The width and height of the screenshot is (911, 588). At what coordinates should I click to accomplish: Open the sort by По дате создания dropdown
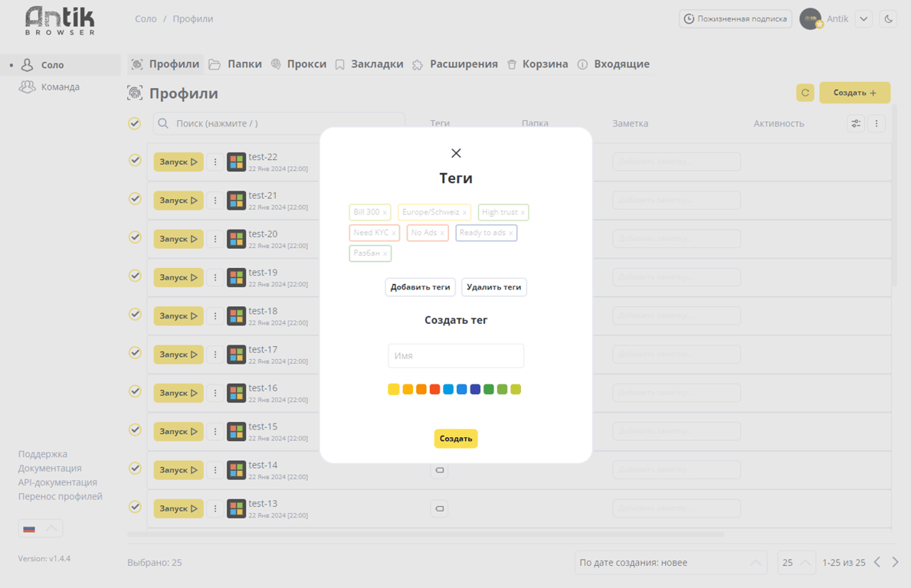[x=671, y=563]
